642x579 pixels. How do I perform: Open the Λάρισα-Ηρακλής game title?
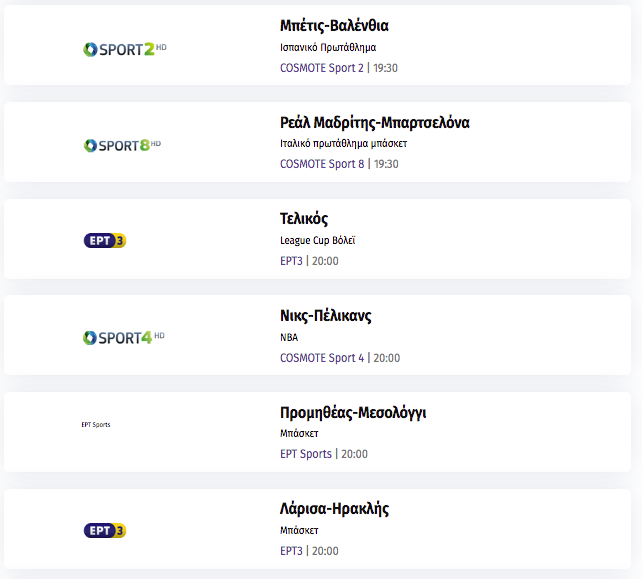pyautogui.click(x=334, y=509)
